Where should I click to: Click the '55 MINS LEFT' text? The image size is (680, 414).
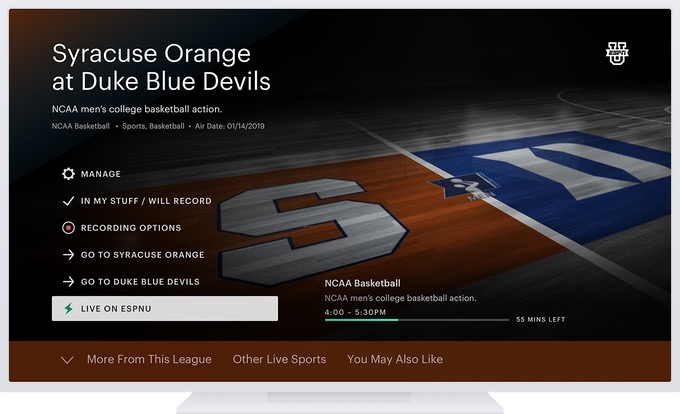click(x=541, y=319)
